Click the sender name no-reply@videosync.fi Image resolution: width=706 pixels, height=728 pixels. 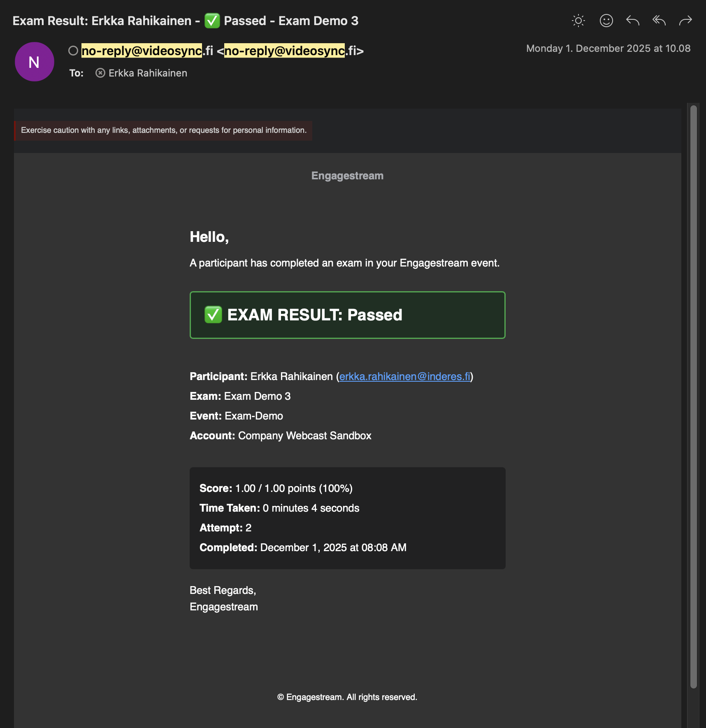pyautogui.click(x=147, y=51)
